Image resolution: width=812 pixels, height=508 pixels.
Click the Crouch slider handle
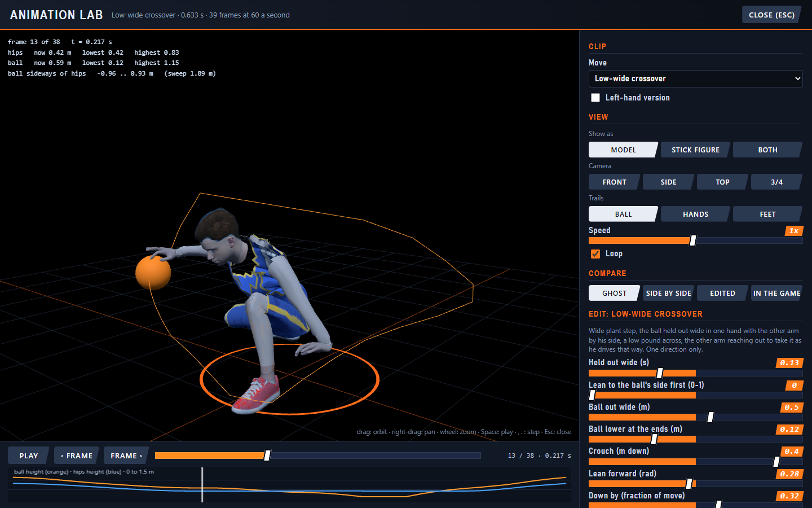click(x=776, y=462)
